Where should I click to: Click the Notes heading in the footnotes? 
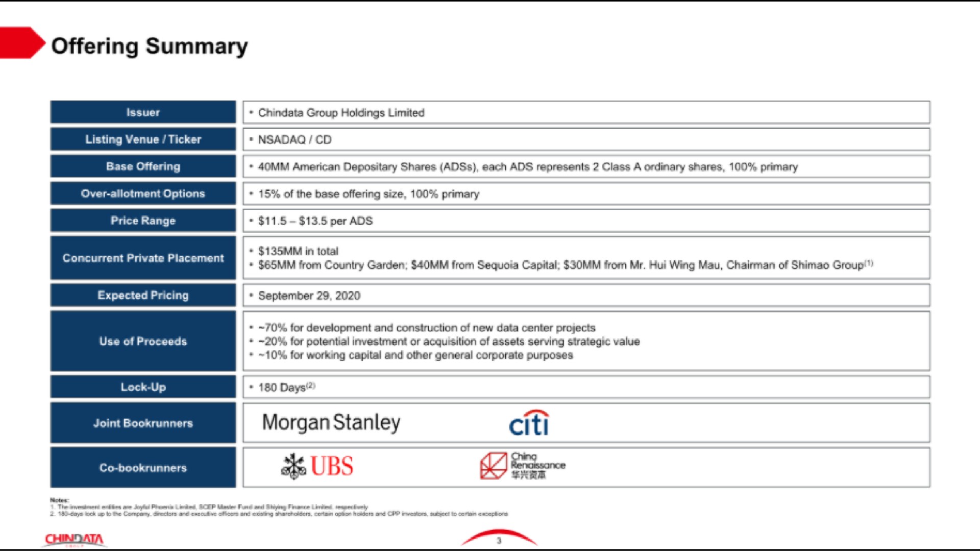point(60,500)
